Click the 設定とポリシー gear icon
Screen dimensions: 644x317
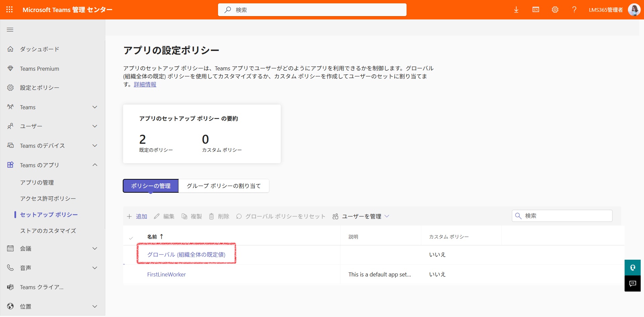[x=10, y=88]
